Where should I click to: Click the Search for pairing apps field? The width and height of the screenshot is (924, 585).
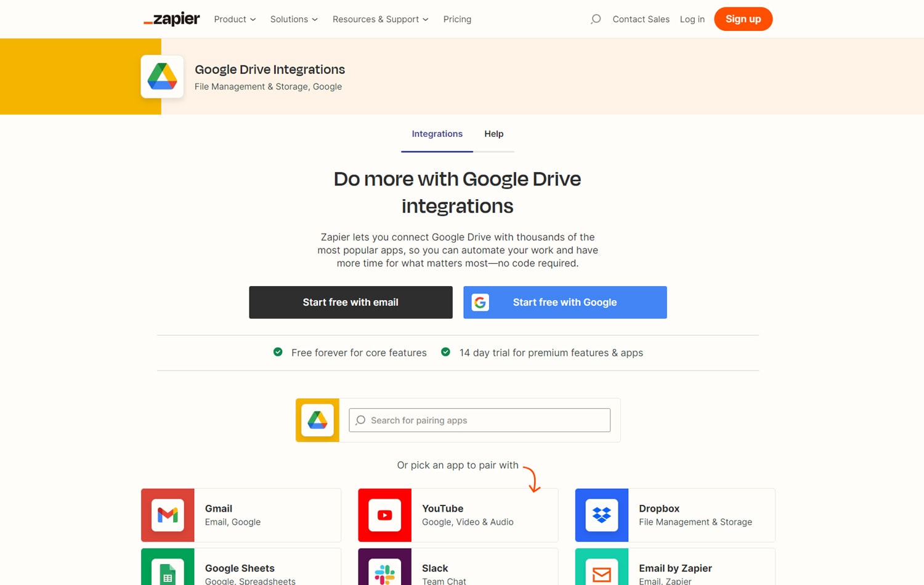point(479,420)
